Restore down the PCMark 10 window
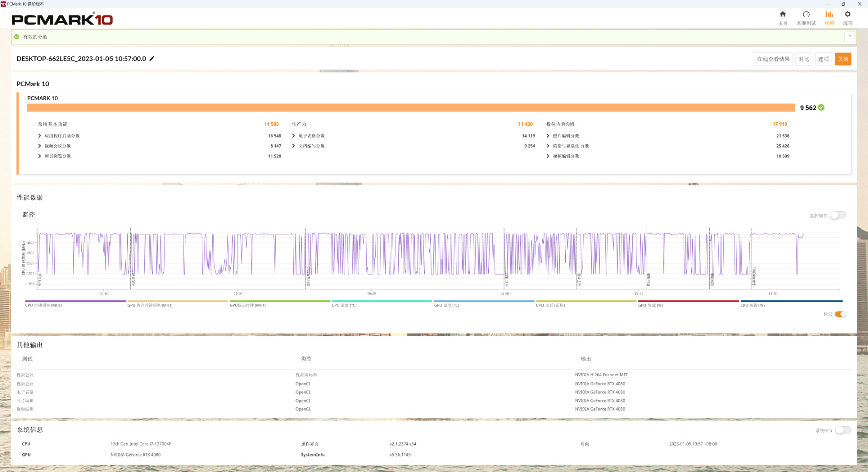Viewport: 868px width, 472px height. (843, 4)
